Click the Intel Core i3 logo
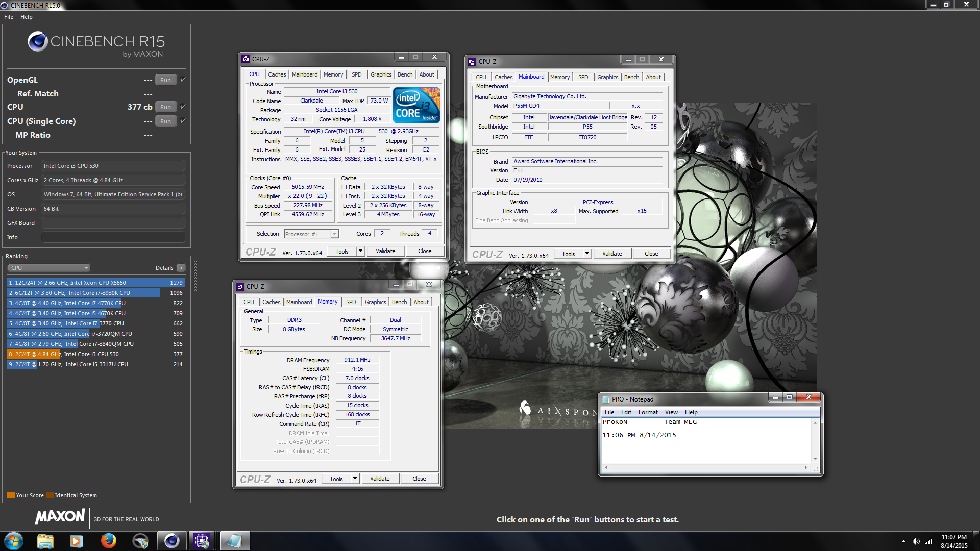The height and width of the screenshot is (551, 980). [416, 105]
